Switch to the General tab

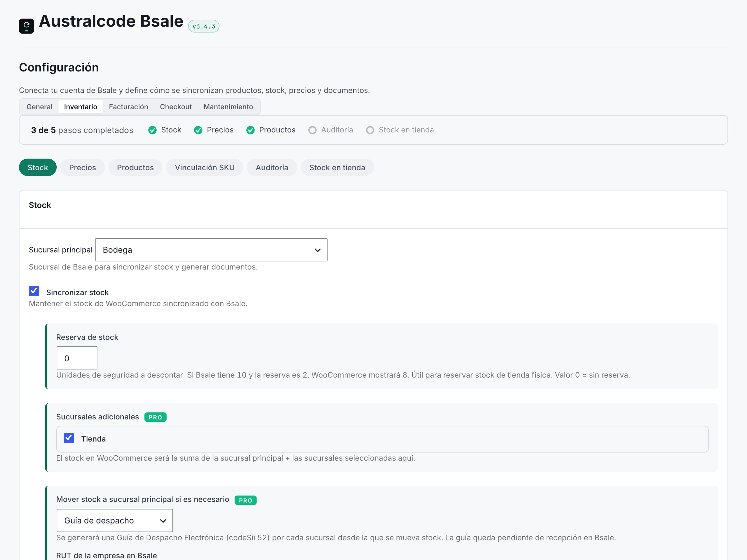point(39,107)
